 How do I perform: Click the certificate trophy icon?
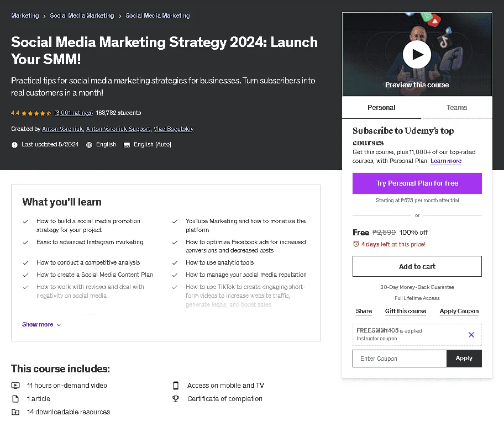[176, 398]
